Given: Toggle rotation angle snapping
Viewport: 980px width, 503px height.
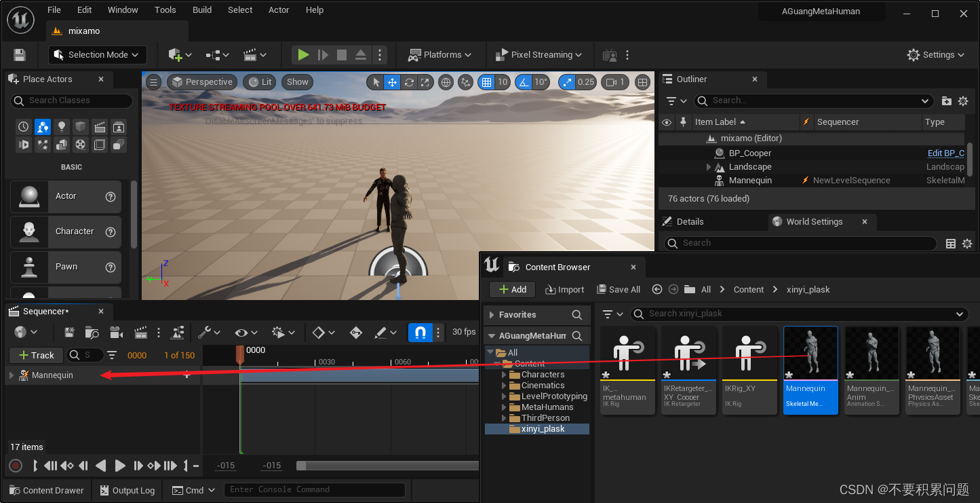Looking at the screenshot, I should tap(523, 82).
